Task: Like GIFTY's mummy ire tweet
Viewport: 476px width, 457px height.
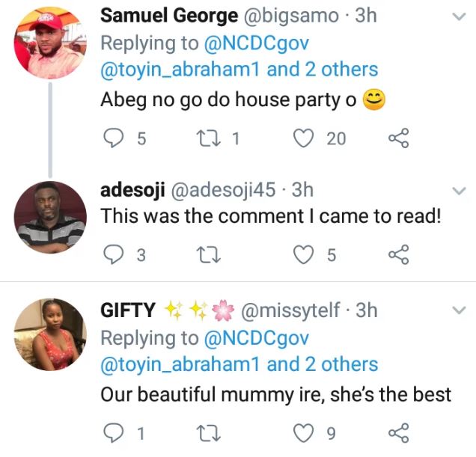Action: 302,432
